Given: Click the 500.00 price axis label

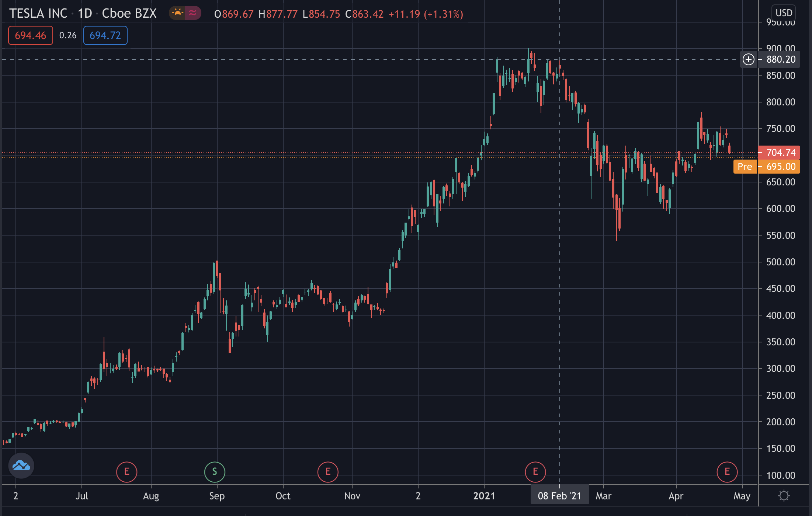Looking at the screenshot, I should (781, 262).
